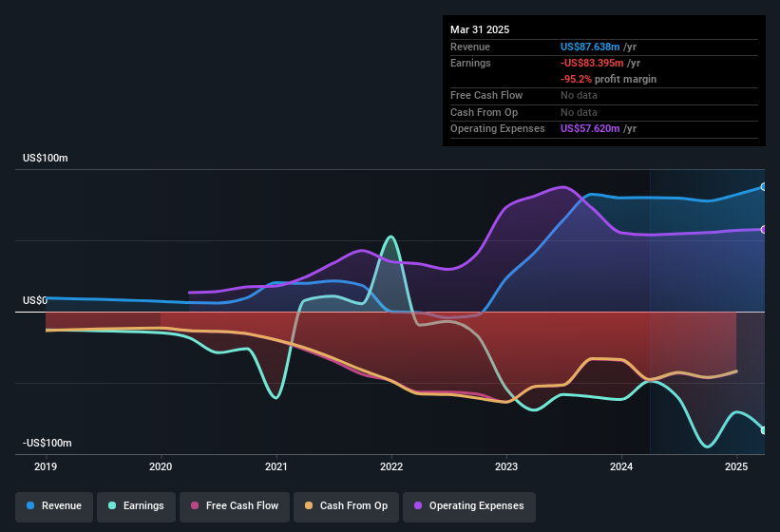Click the 2020 x-axis label
The width and height of the screenshot is (780, 532).
coord(161,466)
